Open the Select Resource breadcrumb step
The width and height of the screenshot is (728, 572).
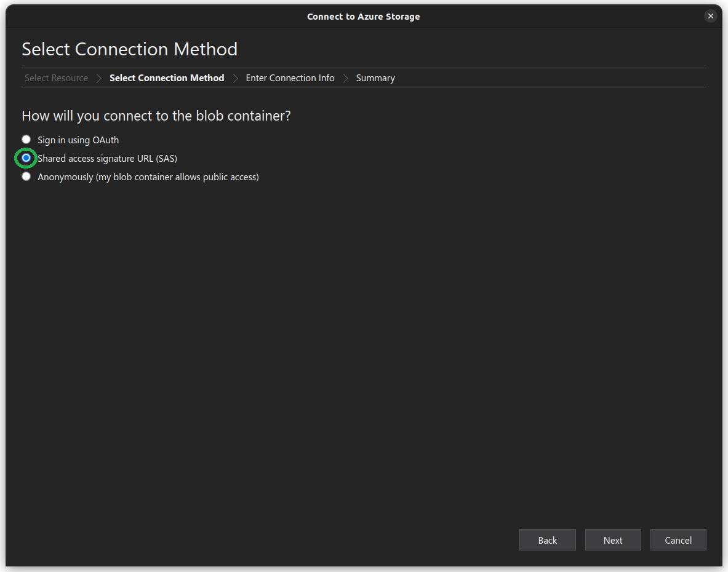[x=56, y=78]
